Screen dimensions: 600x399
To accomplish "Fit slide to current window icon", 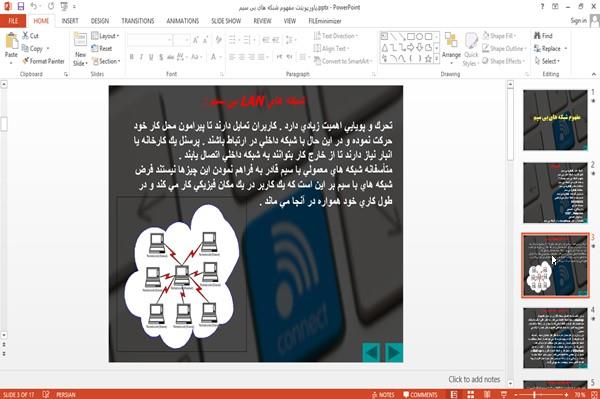I will [x=594, y=394].
